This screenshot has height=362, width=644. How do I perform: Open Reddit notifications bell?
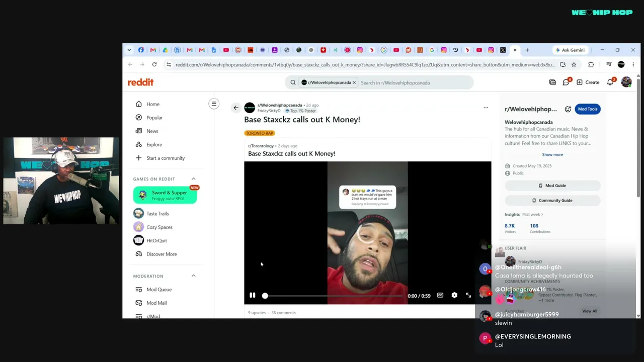[x=610, y=82]
